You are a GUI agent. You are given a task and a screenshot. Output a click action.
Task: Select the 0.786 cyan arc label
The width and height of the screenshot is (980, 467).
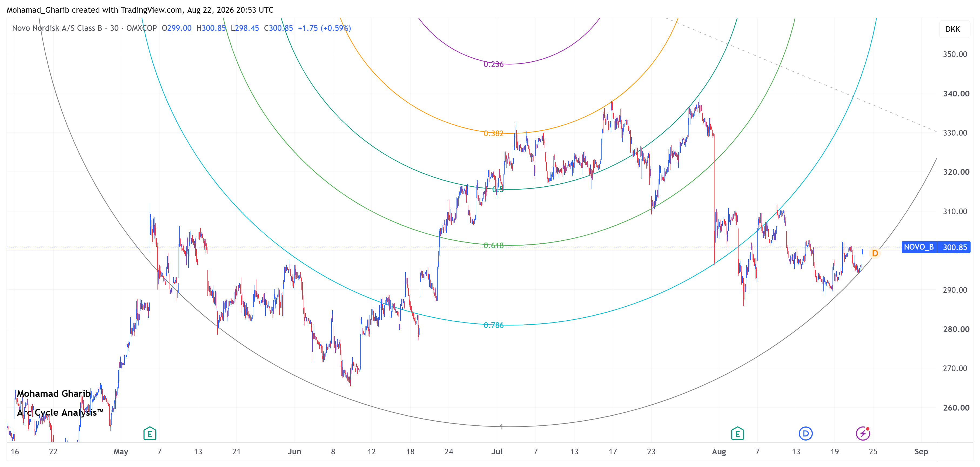[494, 325]
